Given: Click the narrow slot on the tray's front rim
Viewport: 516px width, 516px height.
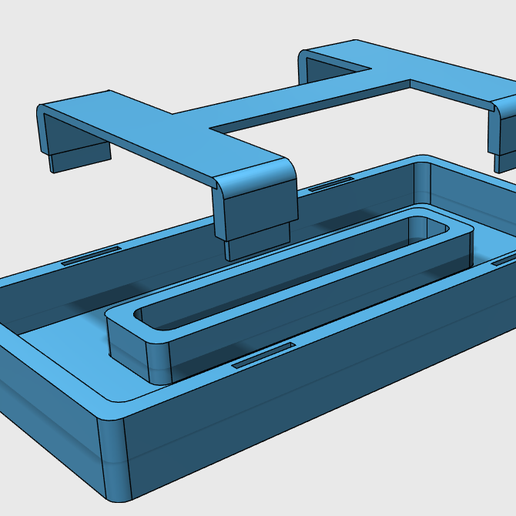Looking at the screenshot, I should [x=264, y=356].
